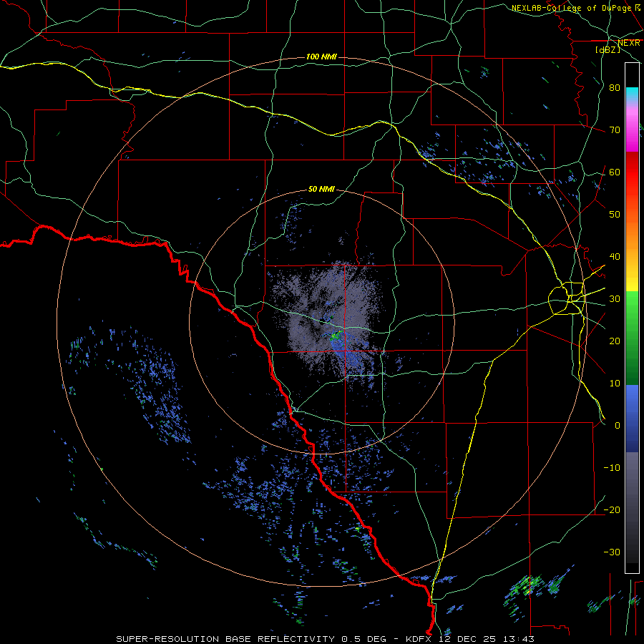Click the green radar echo at radar center
The width and height of the screenshot is (644, 644).
(336, 336)
